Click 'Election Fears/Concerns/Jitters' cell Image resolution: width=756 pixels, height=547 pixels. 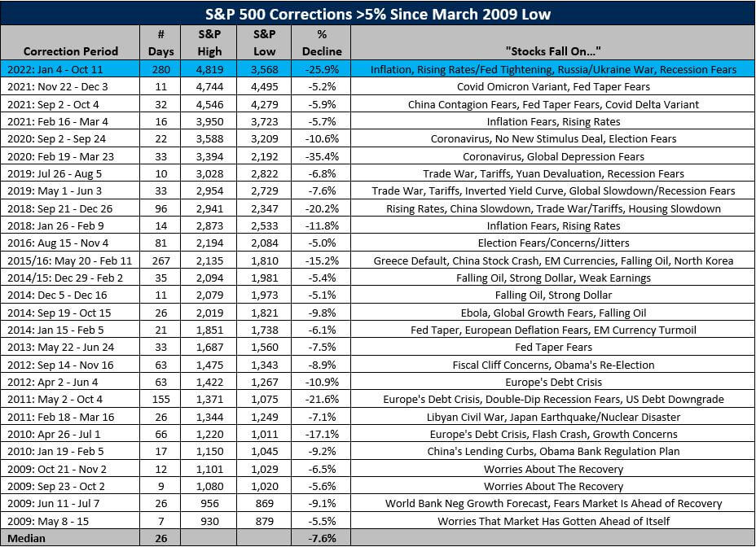tap(553, 243)
